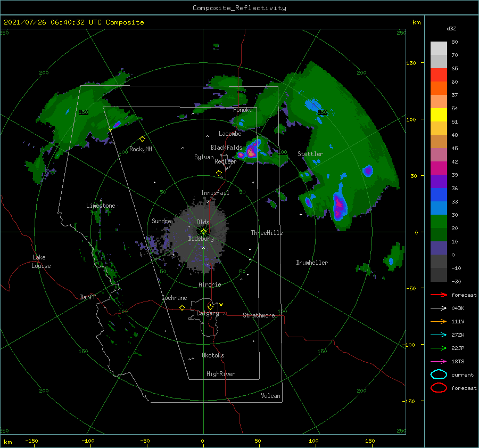The height and width of the screenshot is (448, 479).
Task: Click the cyan 27ZW arrow in legend
Action: [x=439, y=335]
